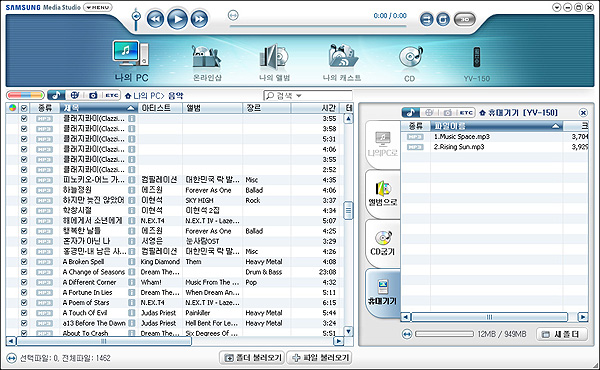Click the 검색 search field

307,95
